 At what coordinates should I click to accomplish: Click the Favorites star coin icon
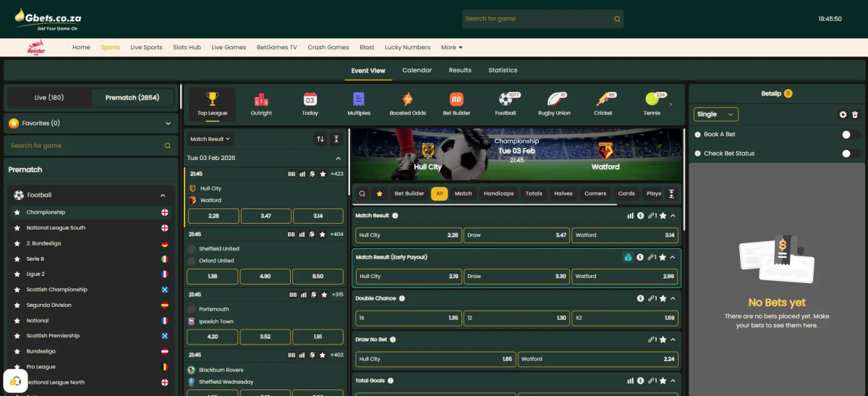(x=14, y=124)
